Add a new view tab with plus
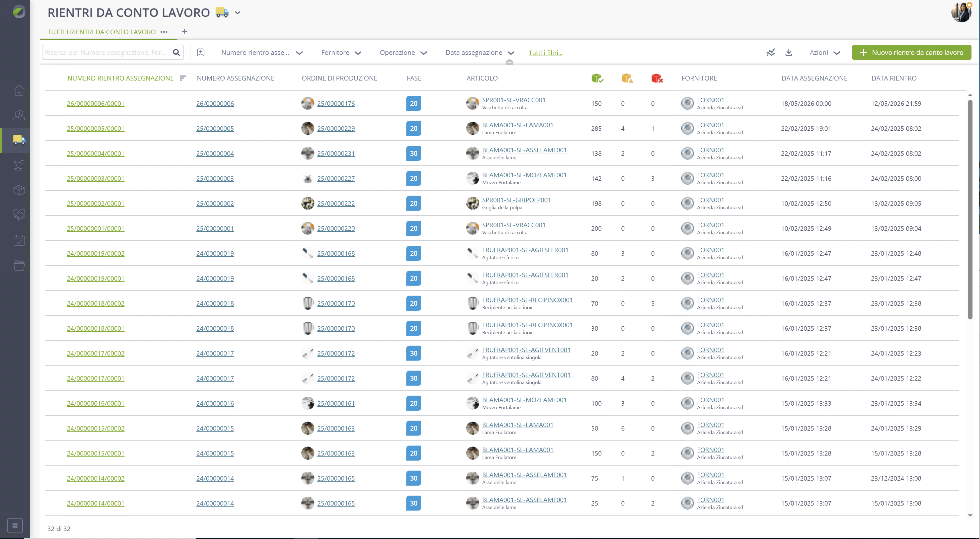The height and width of the screenshot is (539, 980). pyautogui.click(x=184, y=32)
